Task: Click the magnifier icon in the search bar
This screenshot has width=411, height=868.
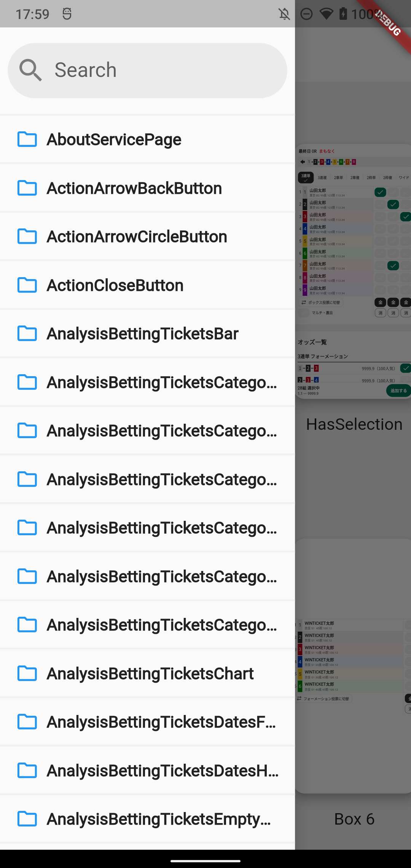Action: (x=30, y=70)
